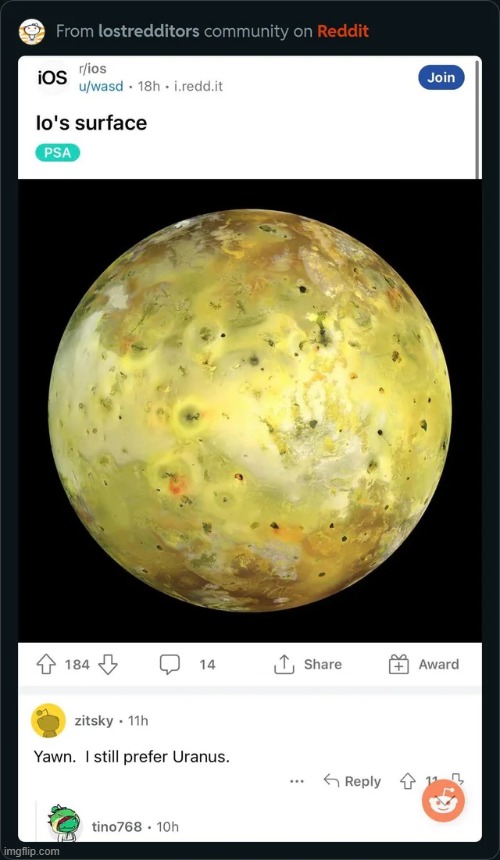
Task: Reply to zitsky's comment
Action: [x=352, y=781]
